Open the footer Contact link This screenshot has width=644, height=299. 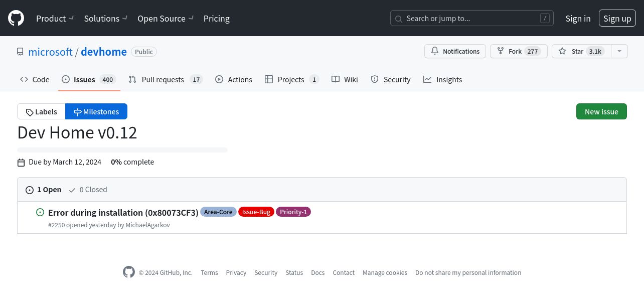(x=344, y=273)
